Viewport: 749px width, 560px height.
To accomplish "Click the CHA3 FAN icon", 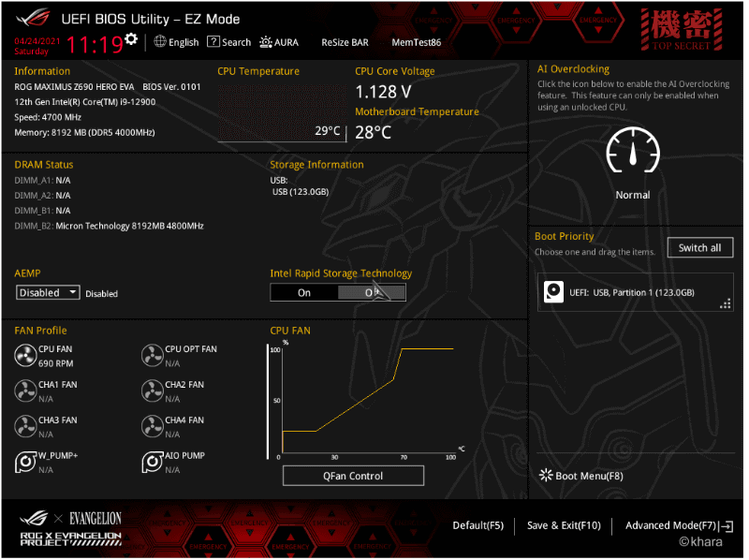I will click(x=25, y=427).
